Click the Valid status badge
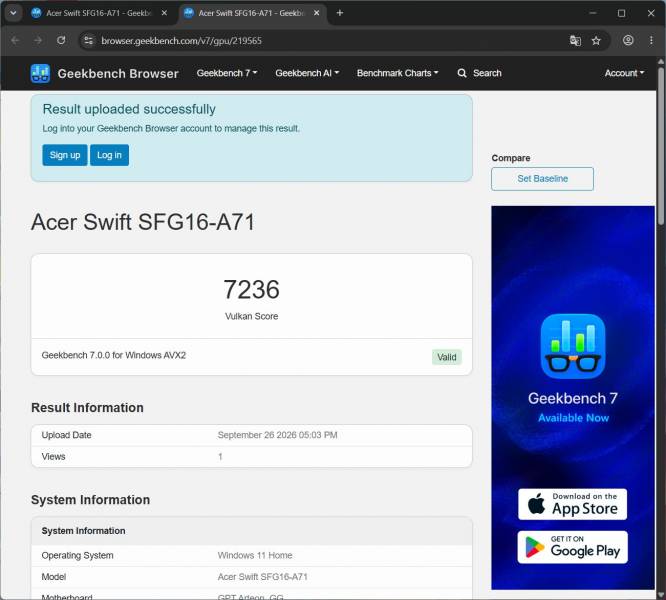The width and height of the screenshot is (666, 600). pyautogui.click(x=447, y=357)
